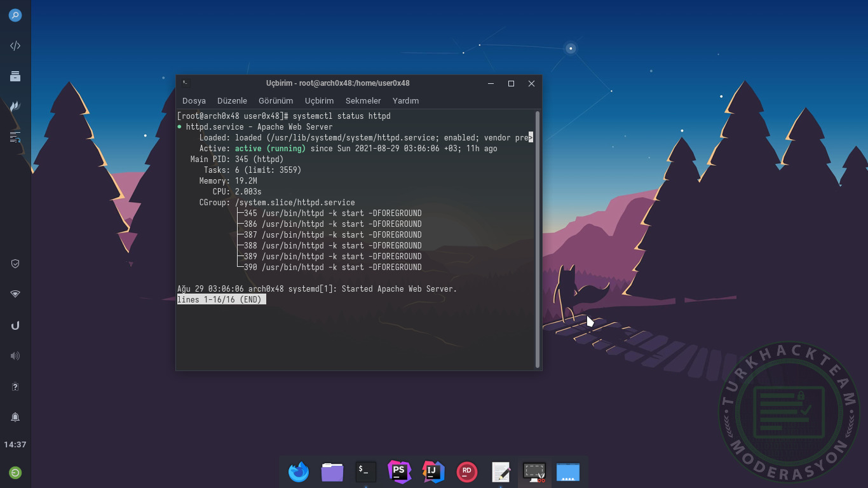The width and height of the screenshot is (868, 488).
Task: Open the text editor icon in the dock
Action: tap(501, 472)
